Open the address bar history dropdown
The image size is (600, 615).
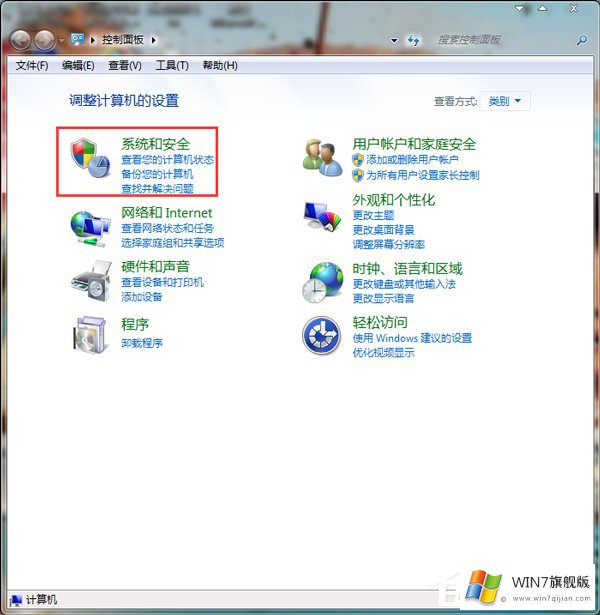pyautogui.click(x=394, y=40)
